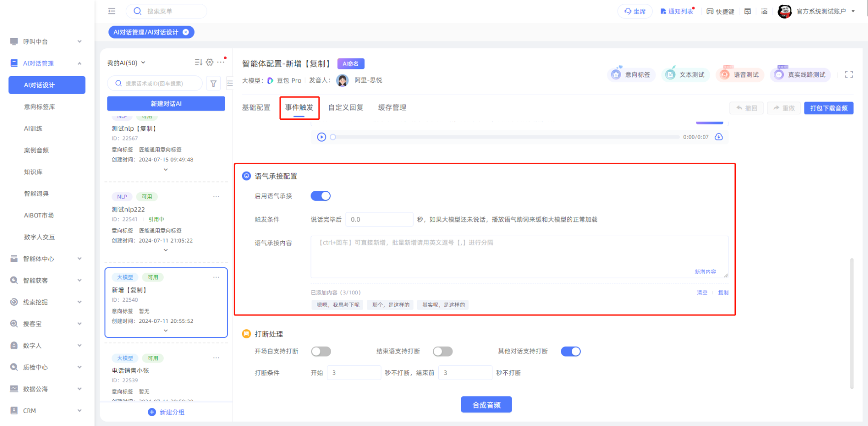
Task: Collapse the sidebar with the menu fold icon
Action: [x=112, y=11]
